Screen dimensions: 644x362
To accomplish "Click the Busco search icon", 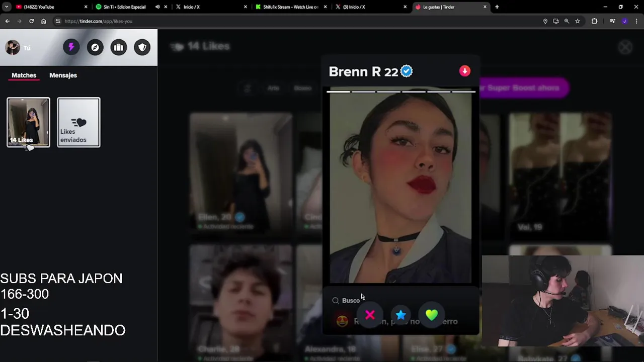I will coord(336,301).
